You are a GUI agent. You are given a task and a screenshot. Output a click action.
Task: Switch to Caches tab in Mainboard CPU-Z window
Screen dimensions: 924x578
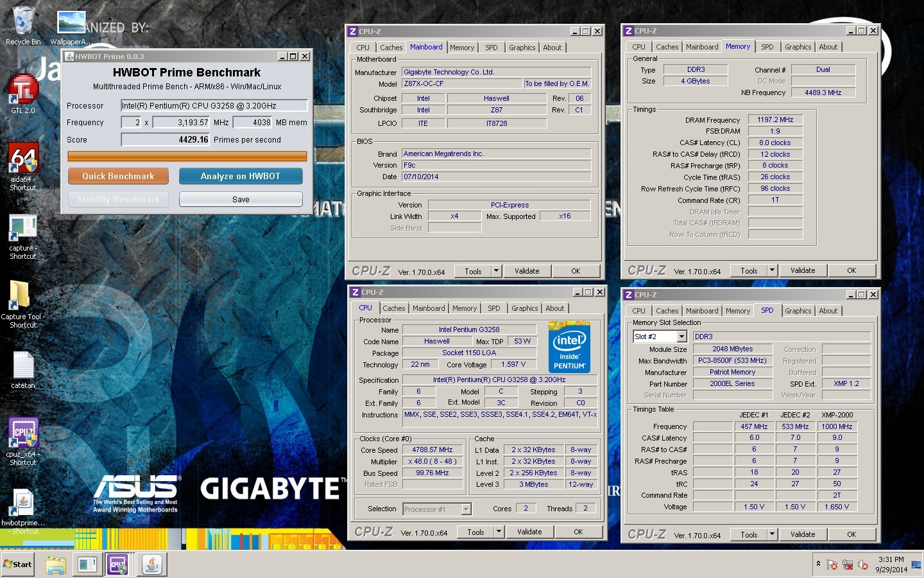pos(391,48)
